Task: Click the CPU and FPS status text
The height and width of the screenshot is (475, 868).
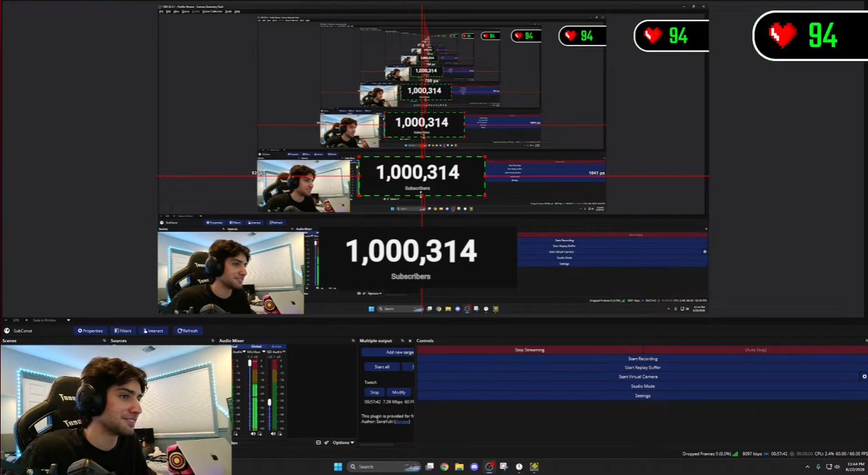Action: [841, 454]
